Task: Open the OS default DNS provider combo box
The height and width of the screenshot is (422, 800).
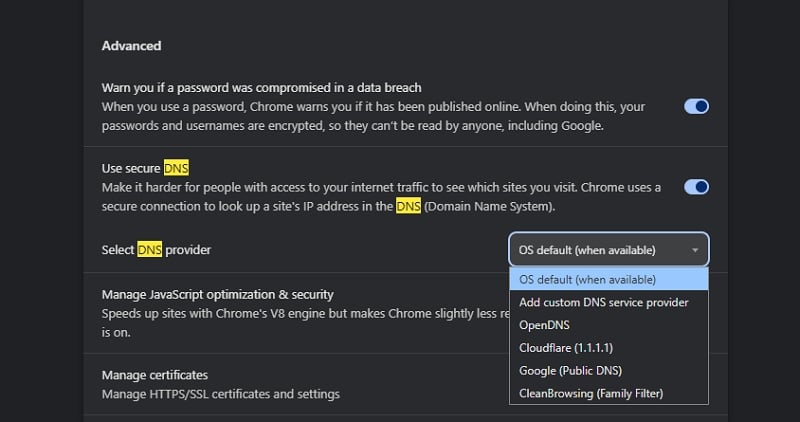Action: pos(600,250)
